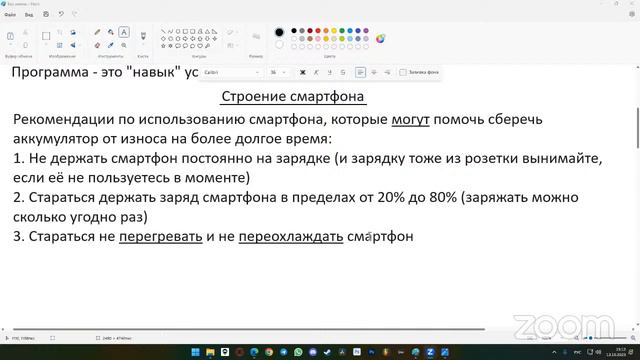Click the vertical canvas scrollbar thumb
Viewport: 640px width, 360px height.
click(638, 127)
